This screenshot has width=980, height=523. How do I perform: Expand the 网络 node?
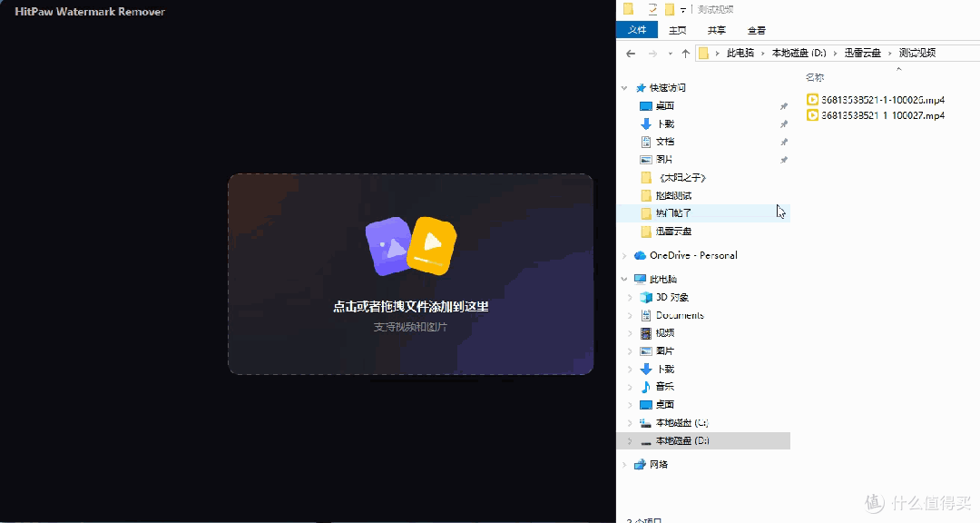click(x=624, y=464)
